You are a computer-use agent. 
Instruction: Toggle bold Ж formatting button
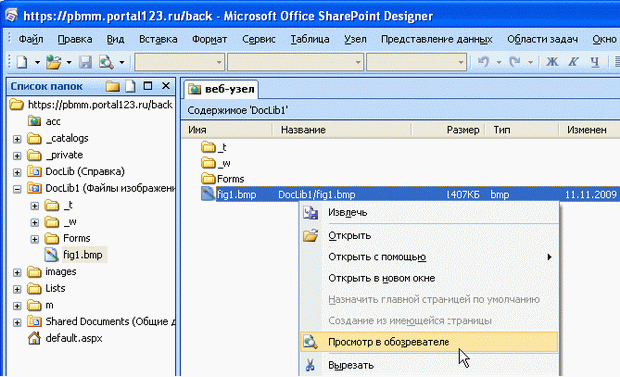pos(552,62)
